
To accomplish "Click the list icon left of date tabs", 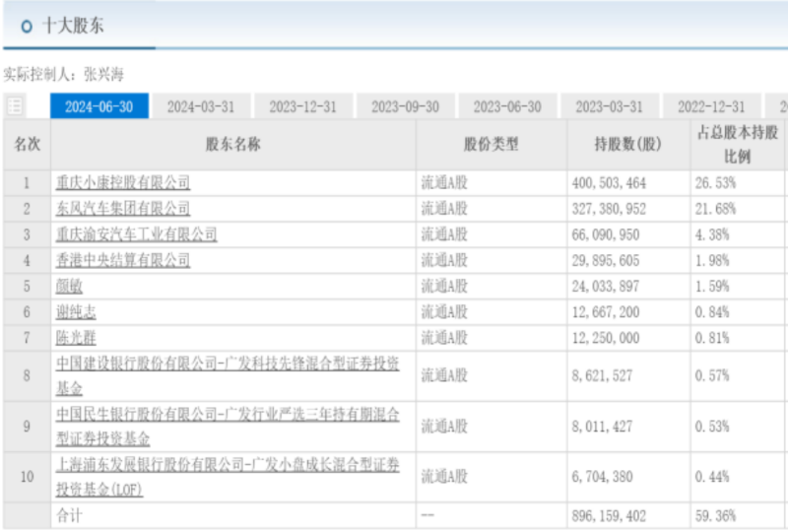I will [15, 106].
